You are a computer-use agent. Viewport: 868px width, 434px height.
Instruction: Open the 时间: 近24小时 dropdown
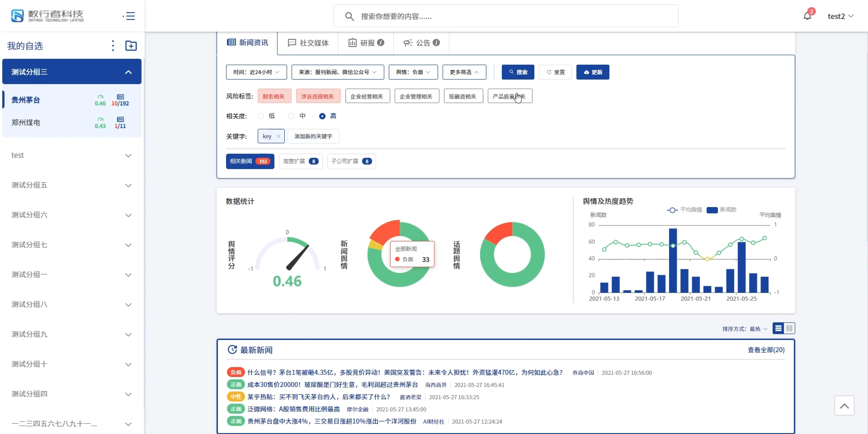(x=256, y=72)
